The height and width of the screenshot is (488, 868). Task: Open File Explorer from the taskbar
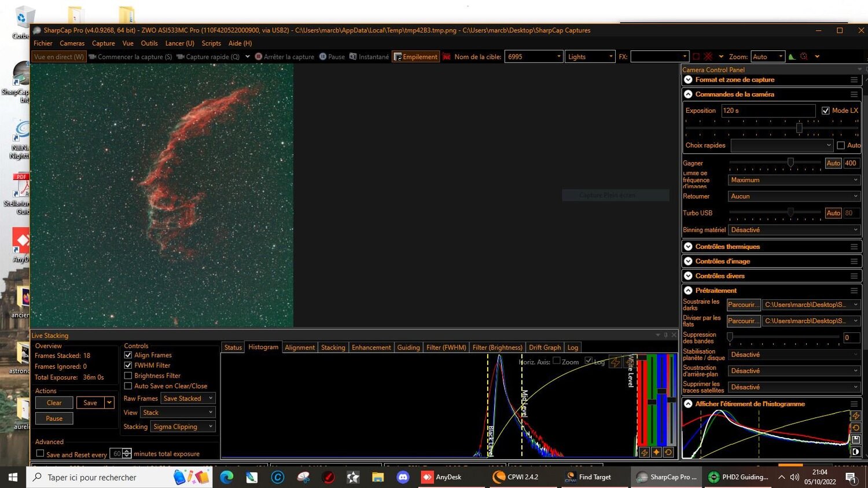378,478
